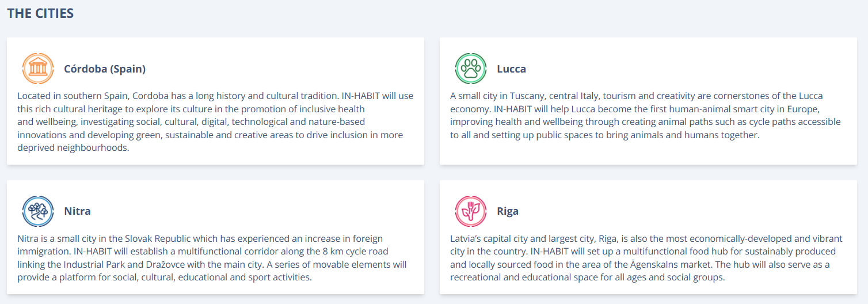This screenshot has width=868, height=304.
Task: Click the Córdoba description paragraph text
Action: pyautogui.click(x=215, y=121)
